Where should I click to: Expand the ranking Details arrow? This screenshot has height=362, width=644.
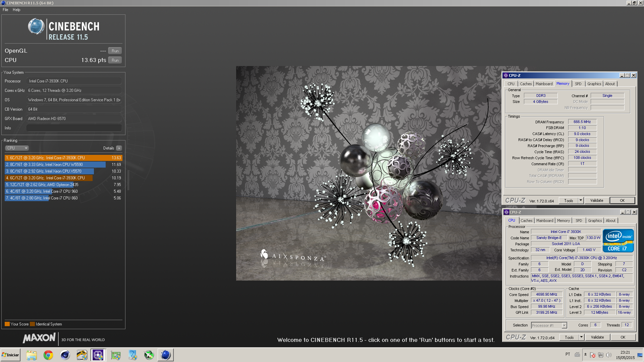click(x=119, y=148)
